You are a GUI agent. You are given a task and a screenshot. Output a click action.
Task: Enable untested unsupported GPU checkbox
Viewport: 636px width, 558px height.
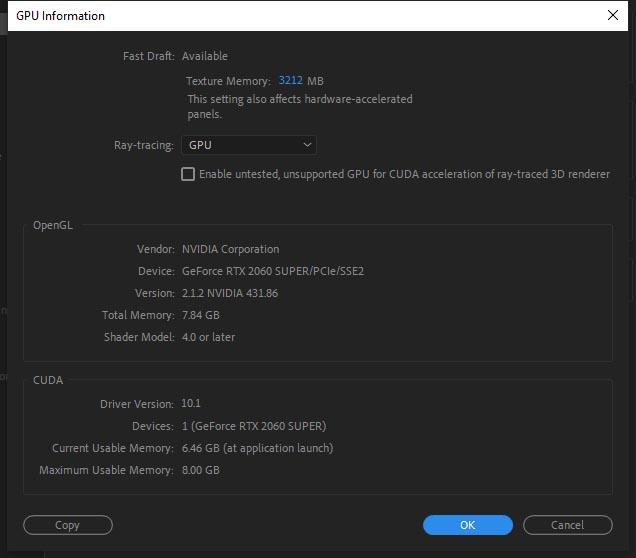[188, 174]
